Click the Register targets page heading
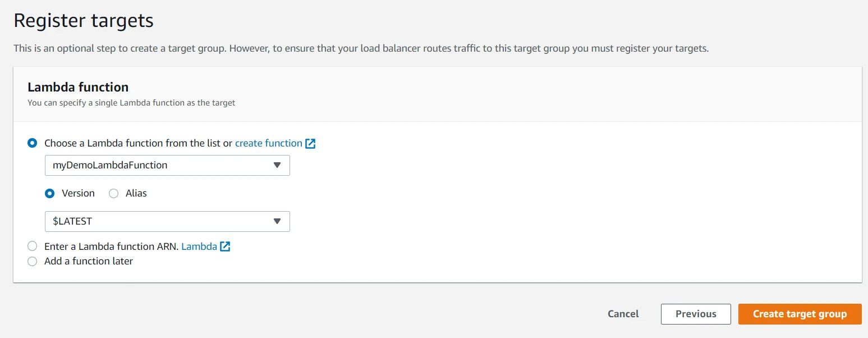The height and width of the screenshot is (338, 868). [x=84, y=21]
